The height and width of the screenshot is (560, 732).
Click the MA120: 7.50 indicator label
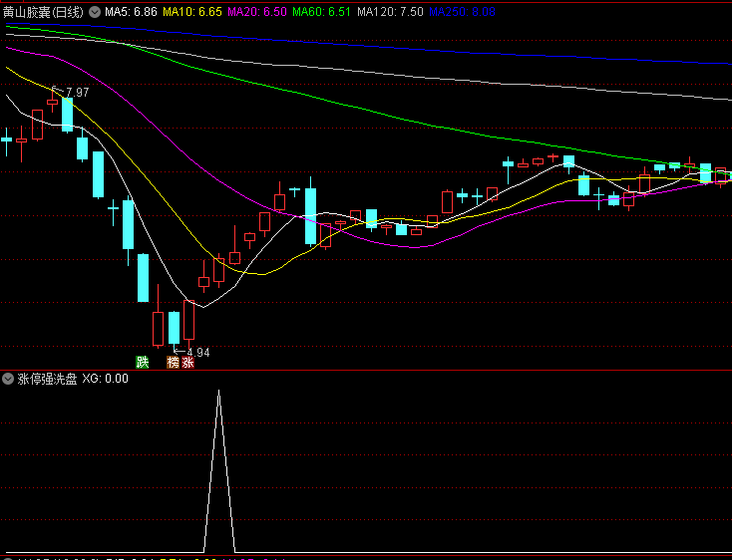(x=390, y=12)
